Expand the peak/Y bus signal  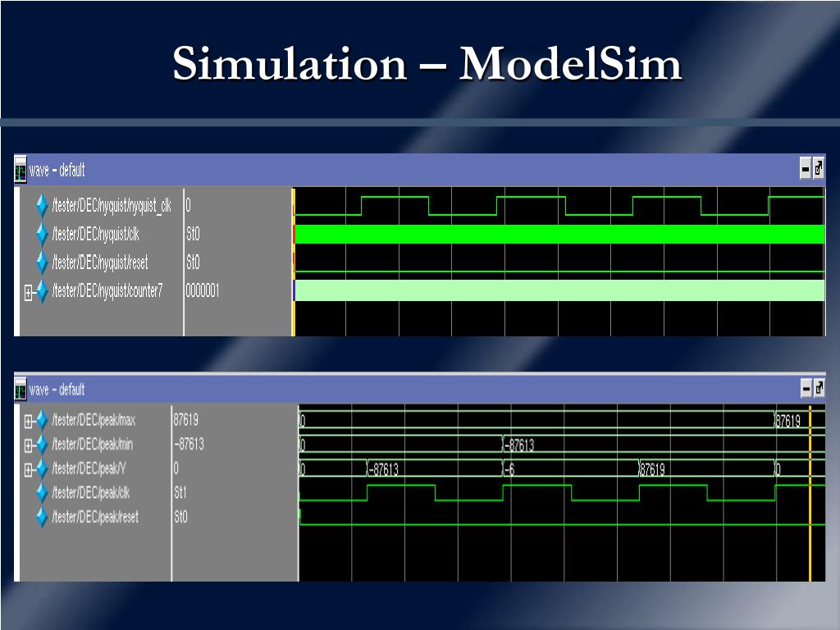[x=29, y=470]
